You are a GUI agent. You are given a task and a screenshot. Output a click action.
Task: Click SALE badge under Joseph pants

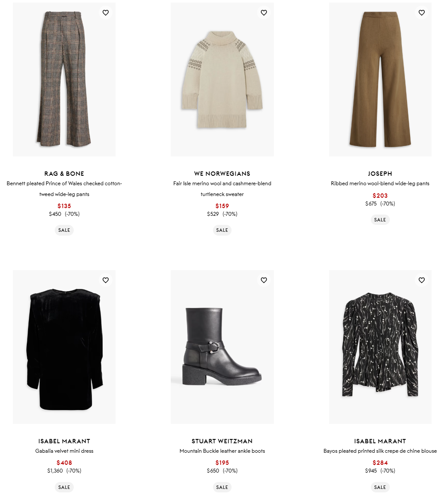pyautogui.click(x=380, y=220)
